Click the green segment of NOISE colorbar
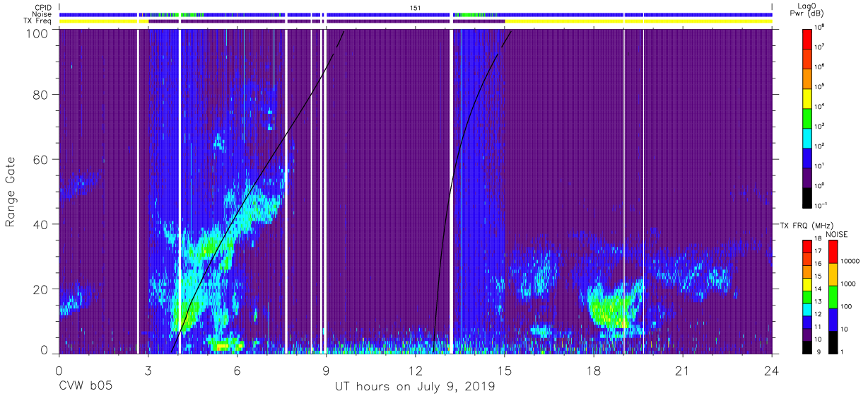The width and height of the screenshot is (868, 401). pyautogui.click(x=833, y=297)
